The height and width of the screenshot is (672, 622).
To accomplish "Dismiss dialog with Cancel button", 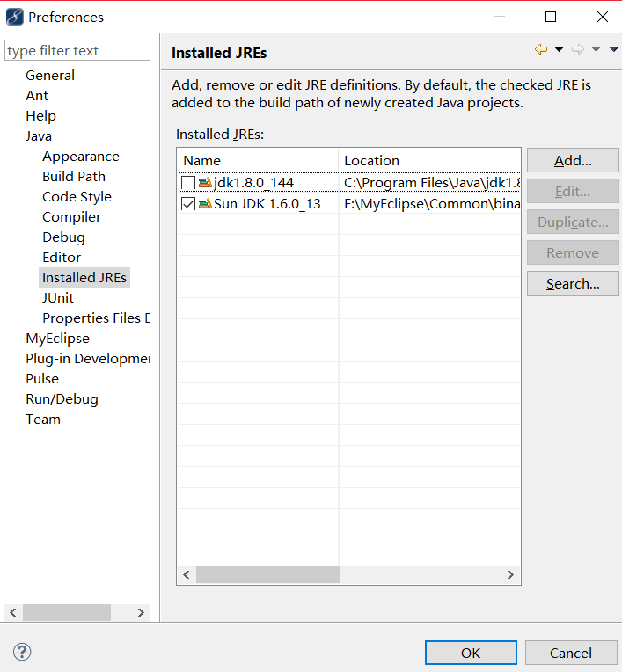I will pyautogui.click(x=571, y=653).
